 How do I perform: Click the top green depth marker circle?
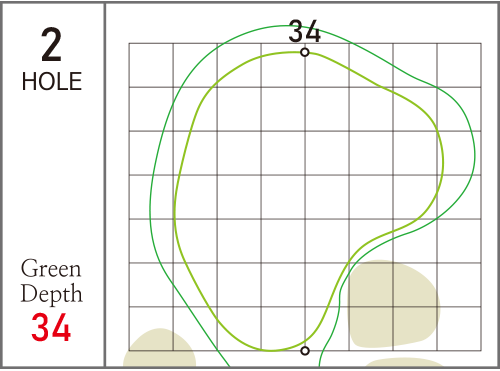[305, 52]
